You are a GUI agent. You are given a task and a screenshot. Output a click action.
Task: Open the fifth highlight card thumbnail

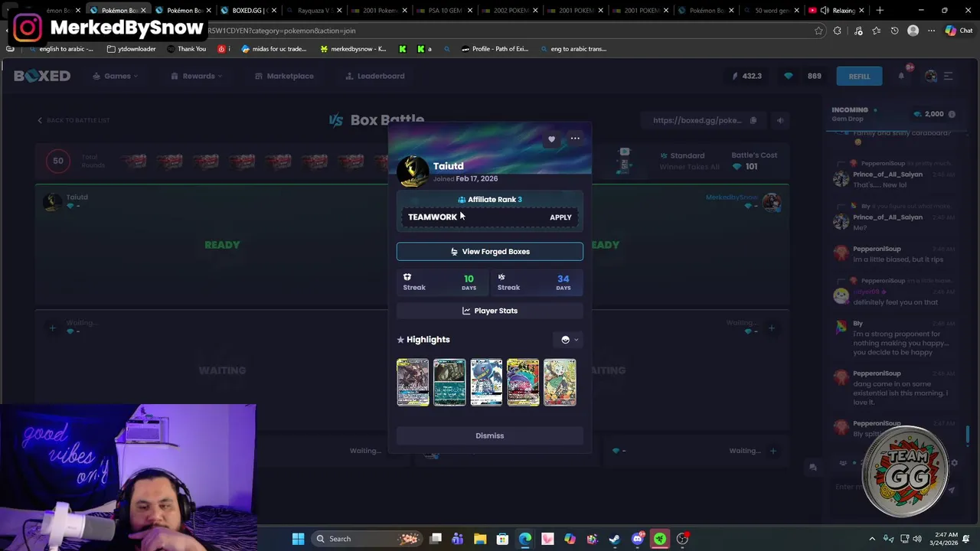click(x=560, y=382)
